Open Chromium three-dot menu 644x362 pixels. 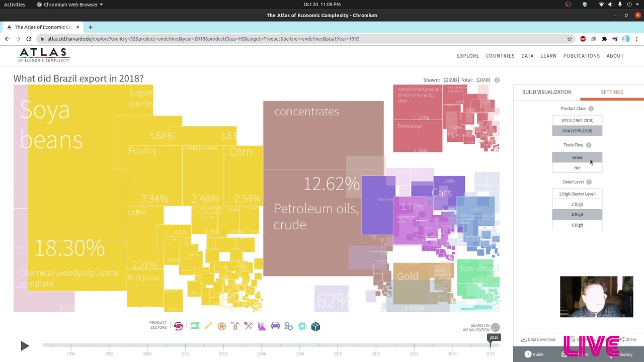click(x=636, y=39)
